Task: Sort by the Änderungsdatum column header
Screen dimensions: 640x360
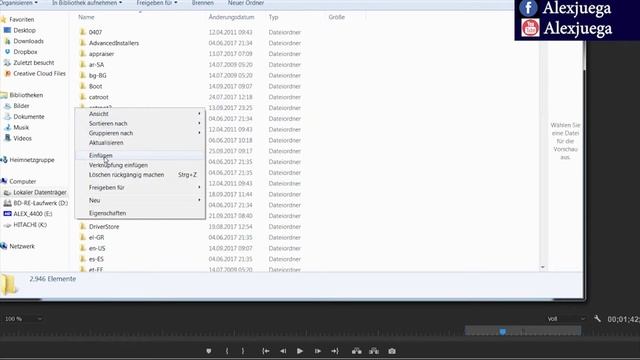Action: 231,17
